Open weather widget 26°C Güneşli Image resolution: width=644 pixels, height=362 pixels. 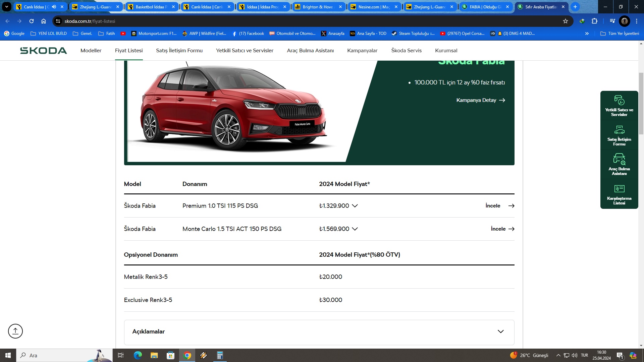coord(529,355)
